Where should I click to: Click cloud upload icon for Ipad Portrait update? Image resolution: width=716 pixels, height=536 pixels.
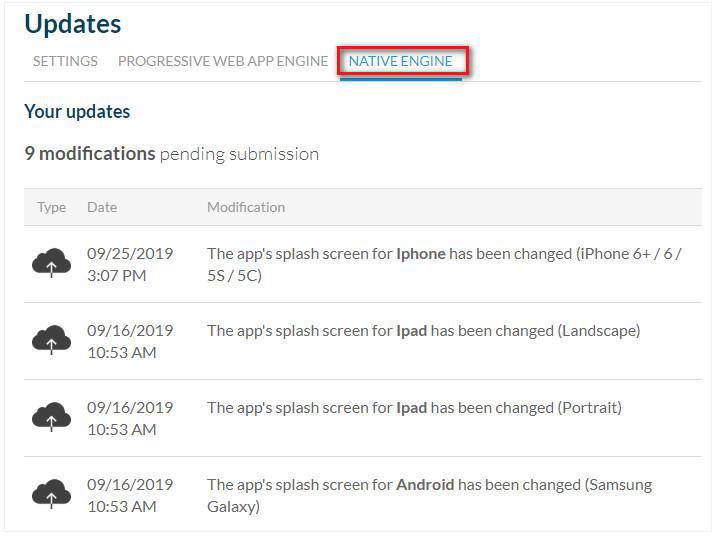(x=52, y=417)
